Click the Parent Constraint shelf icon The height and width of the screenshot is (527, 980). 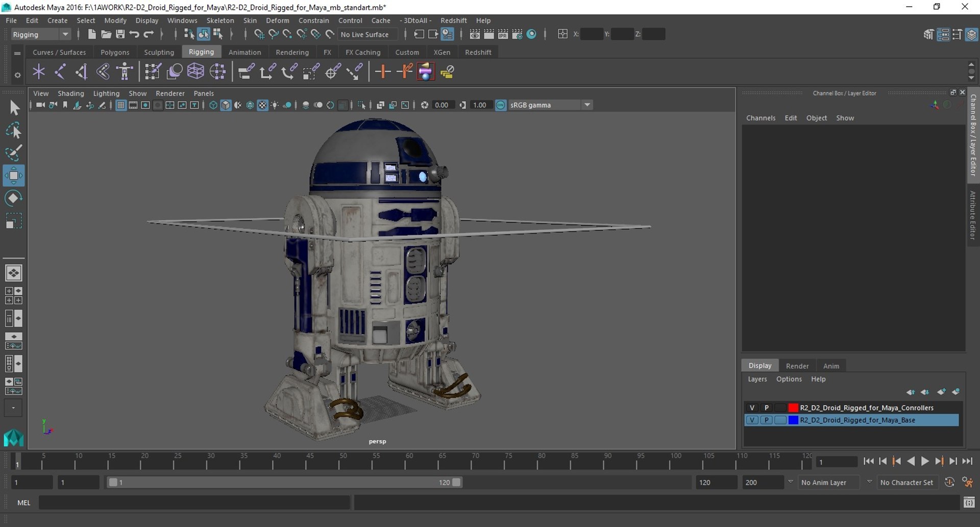246,71
